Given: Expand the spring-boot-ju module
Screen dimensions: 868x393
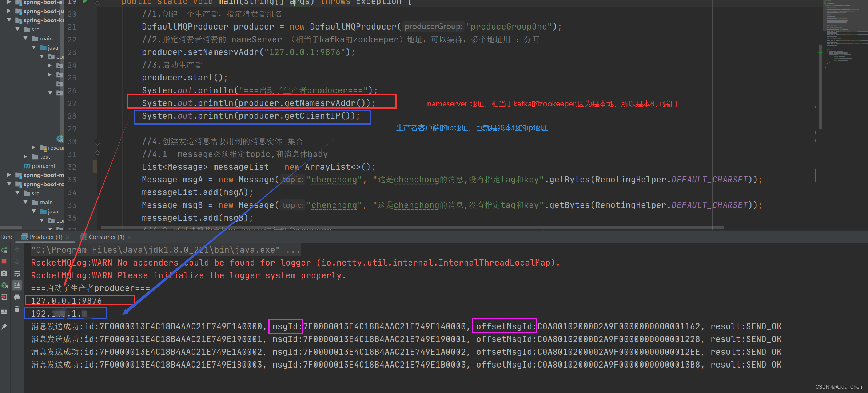Looking at the screenshot, I should point(9,11).
